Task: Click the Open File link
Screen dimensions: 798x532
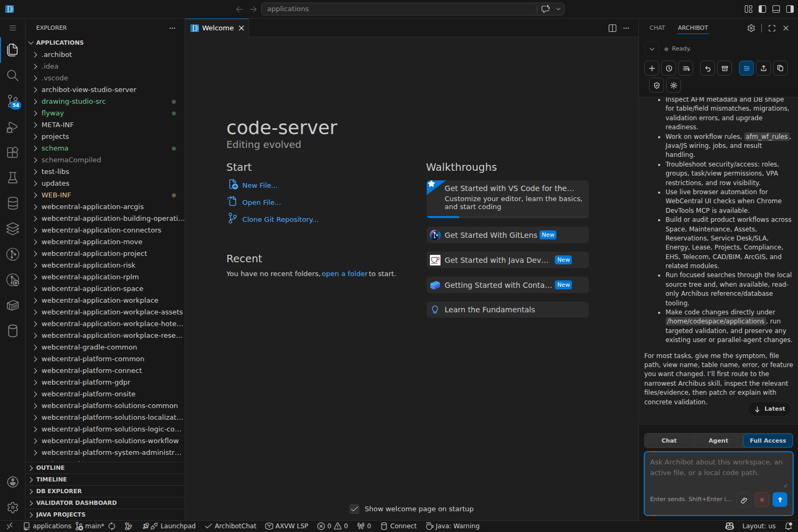Action: click(261, 202)
